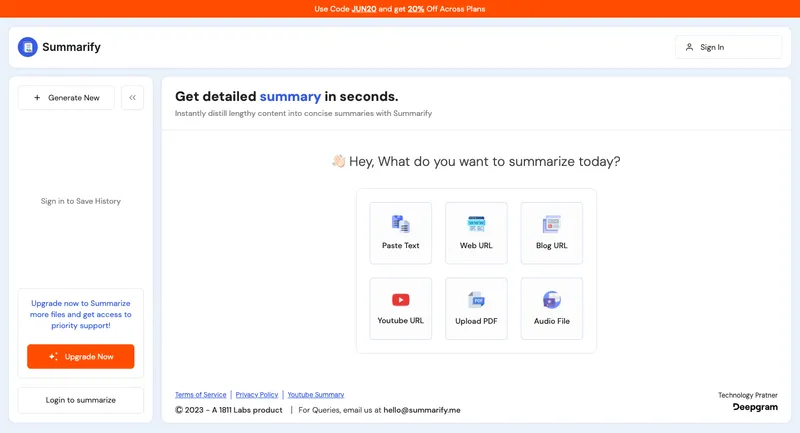Screen dimensions: 800x433
Task: Open the Privacy Policy link
Action: pyautogui.click(x=257, y=395)
